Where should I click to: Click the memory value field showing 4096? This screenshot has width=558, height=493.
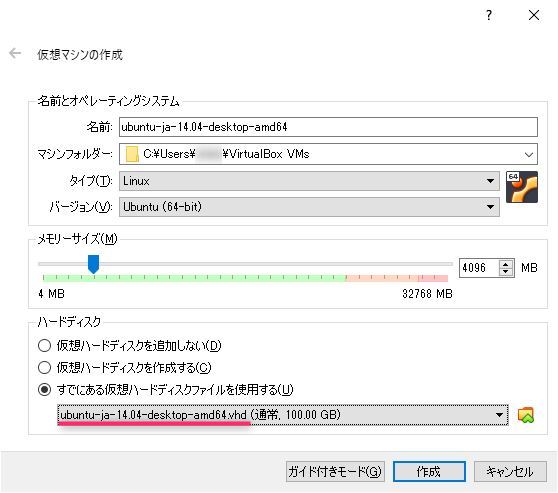(x=479, y=268)
